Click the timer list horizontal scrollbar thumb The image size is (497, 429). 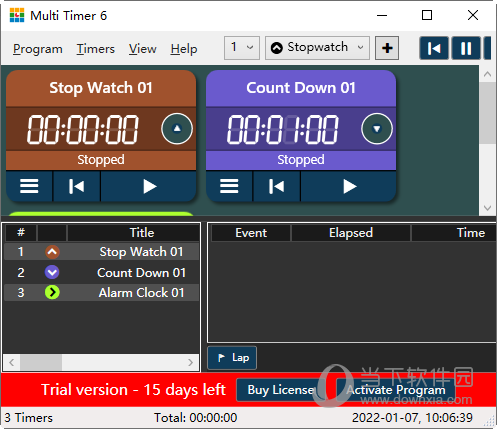(x=41, y=362)
